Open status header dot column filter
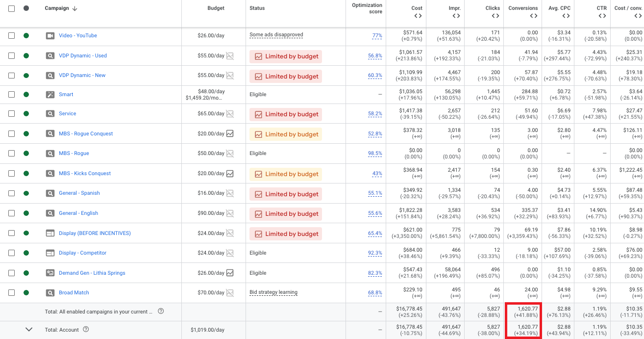This screenshot has width=644, height=339. (x=26, y=8)
